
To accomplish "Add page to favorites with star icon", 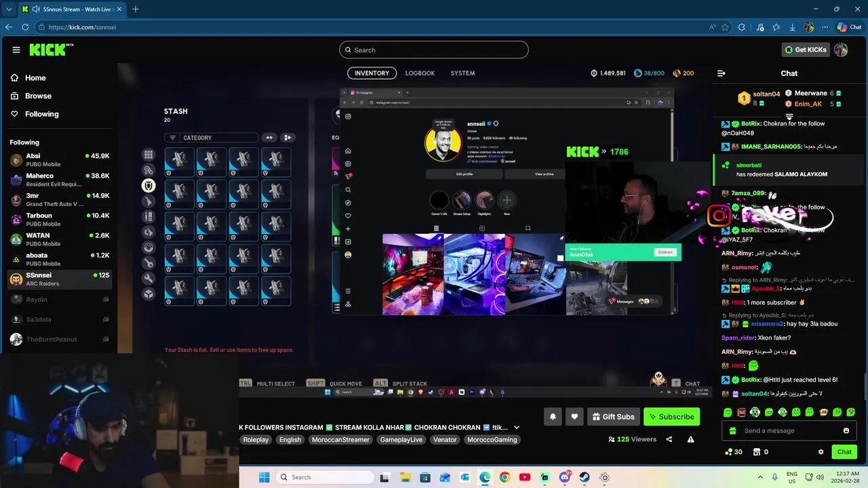I will 725,27.
